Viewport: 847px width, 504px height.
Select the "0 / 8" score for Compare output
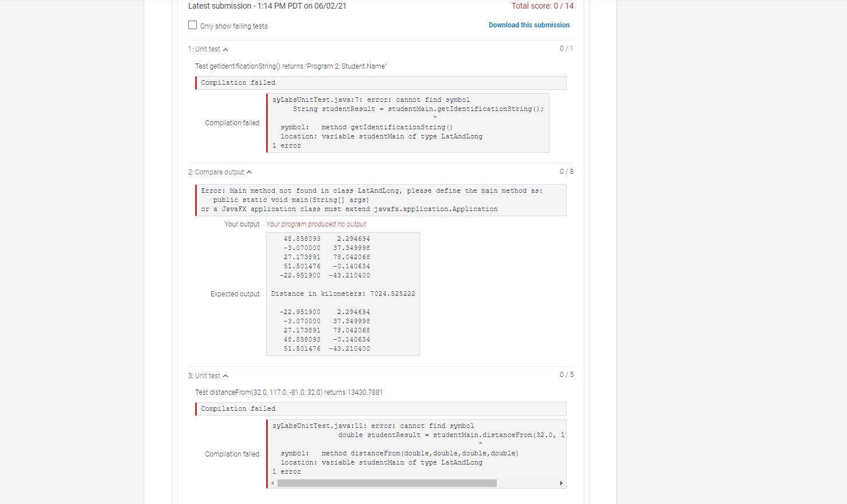pos(566,171)
